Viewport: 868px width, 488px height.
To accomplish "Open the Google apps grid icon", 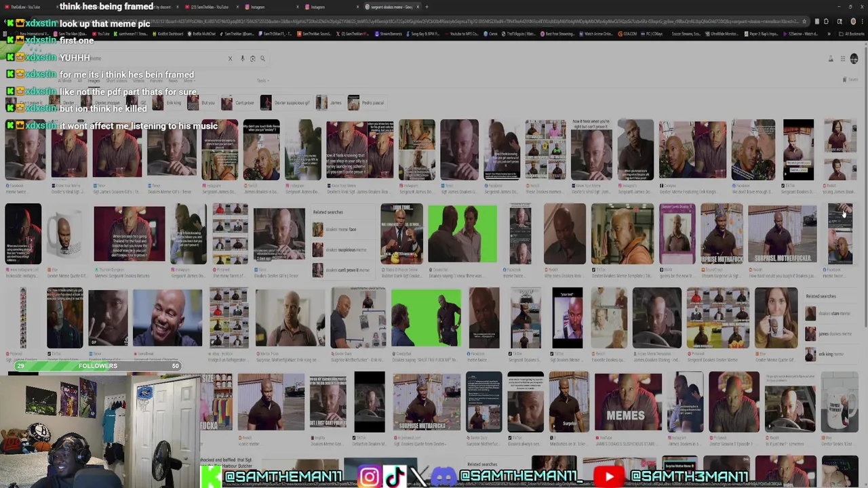I will tap(843, 59).
